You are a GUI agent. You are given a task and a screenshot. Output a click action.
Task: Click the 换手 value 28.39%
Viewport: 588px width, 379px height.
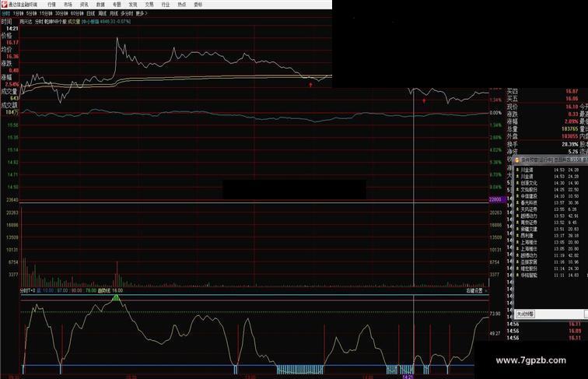[x=569, y=144]
